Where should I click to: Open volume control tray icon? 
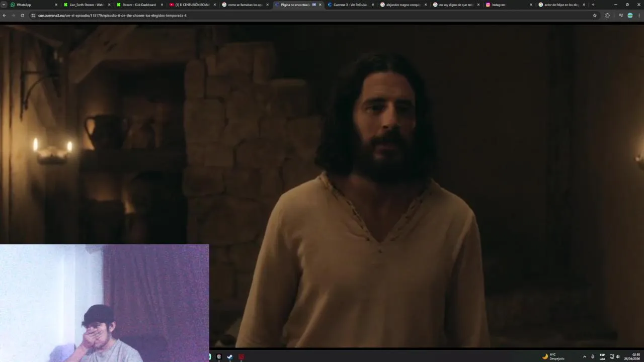(618, 357)
